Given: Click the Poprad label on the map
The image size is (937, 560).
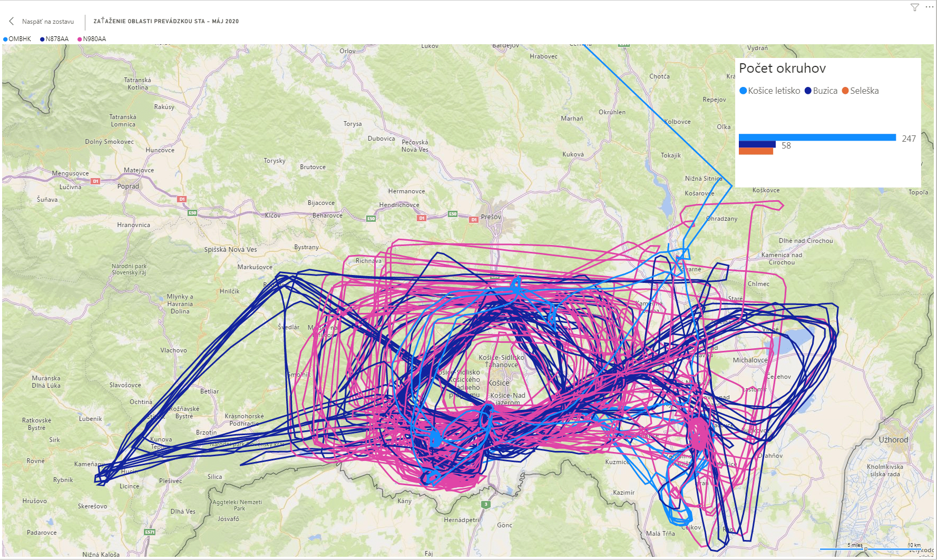Looking at the screenshot, I should tap(128, 186).
